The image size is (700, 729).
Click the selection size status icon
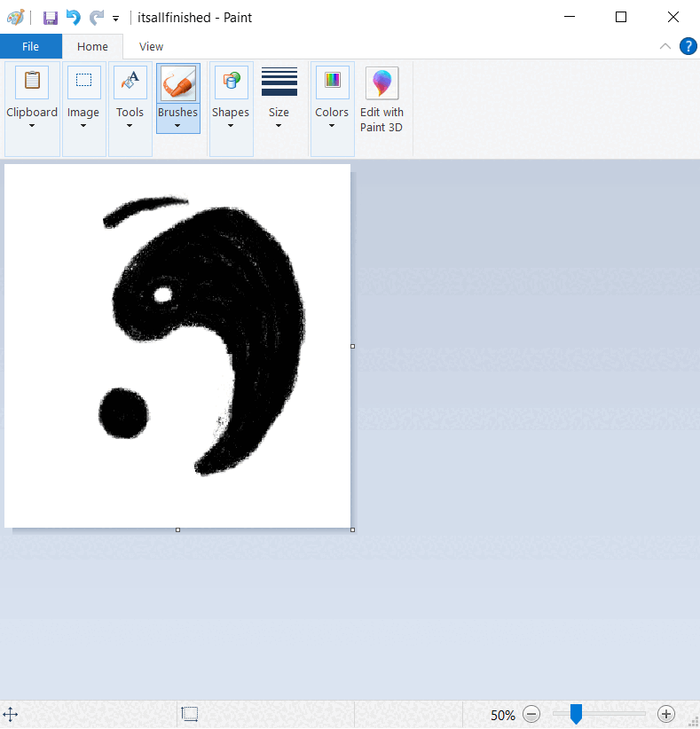coord(190,714)
